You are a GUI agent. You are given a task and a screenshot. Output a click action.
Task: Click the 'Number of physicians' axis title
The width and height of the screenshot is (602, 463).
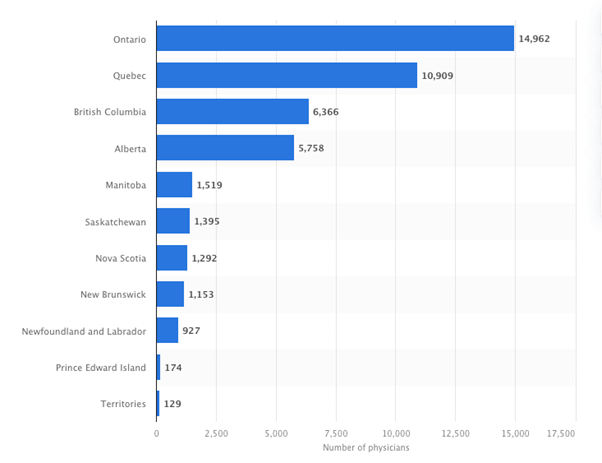pos(366,447)
